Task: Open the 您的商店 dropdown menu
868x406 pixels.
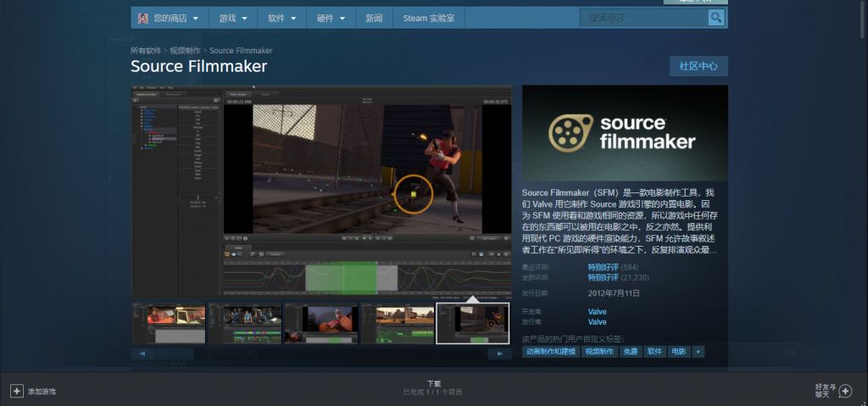Action: tap(170, 18)
